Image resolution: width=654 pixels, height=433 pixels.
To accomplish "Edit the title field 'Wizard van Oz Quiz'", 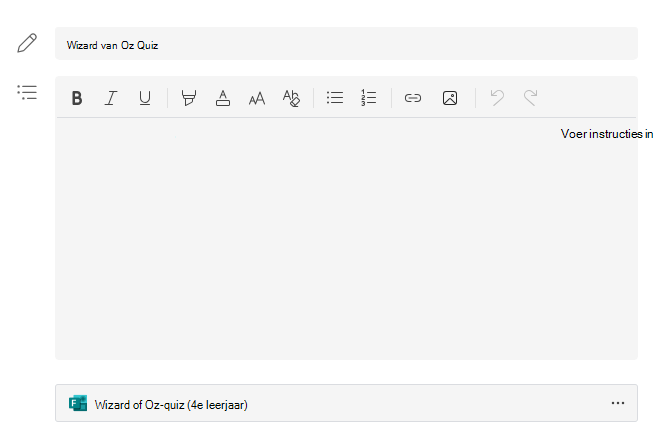I will (346, 44).
